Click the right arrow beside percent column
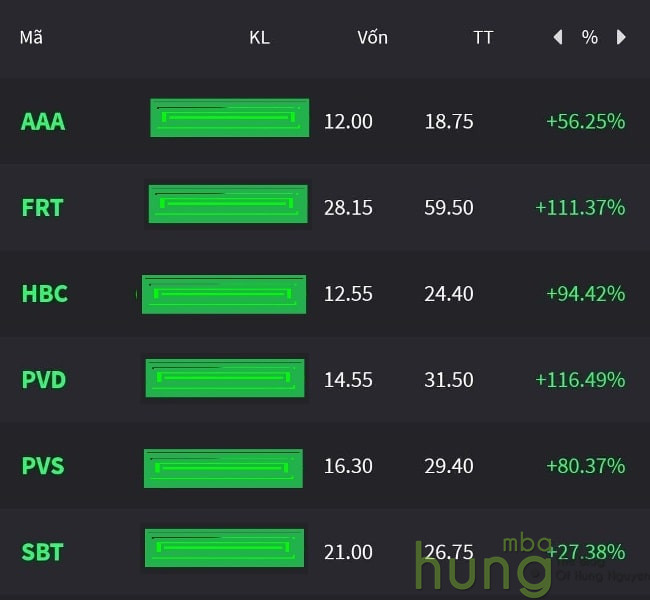Screen dimensions: 650x600 (621, 38)
